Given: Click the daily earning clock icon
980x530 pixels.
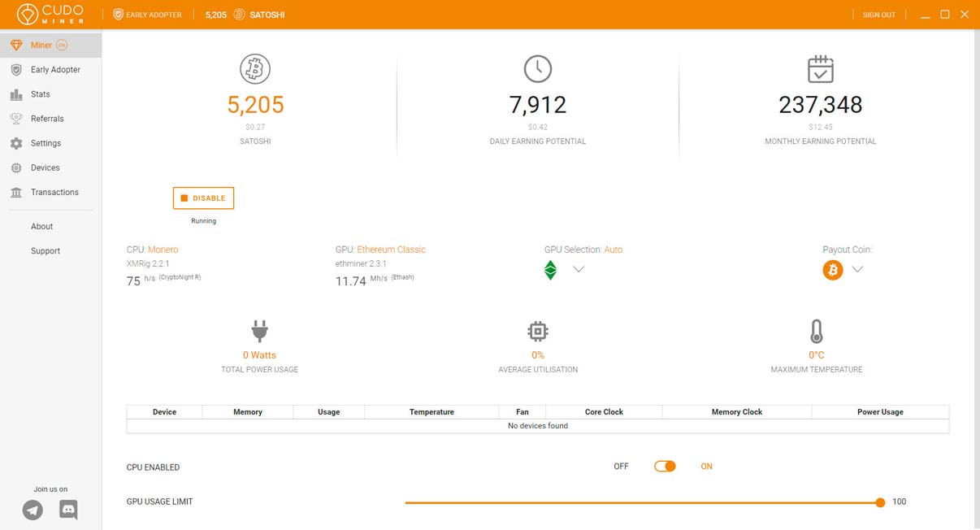Looking at the screenshot, I should (538, 69).
